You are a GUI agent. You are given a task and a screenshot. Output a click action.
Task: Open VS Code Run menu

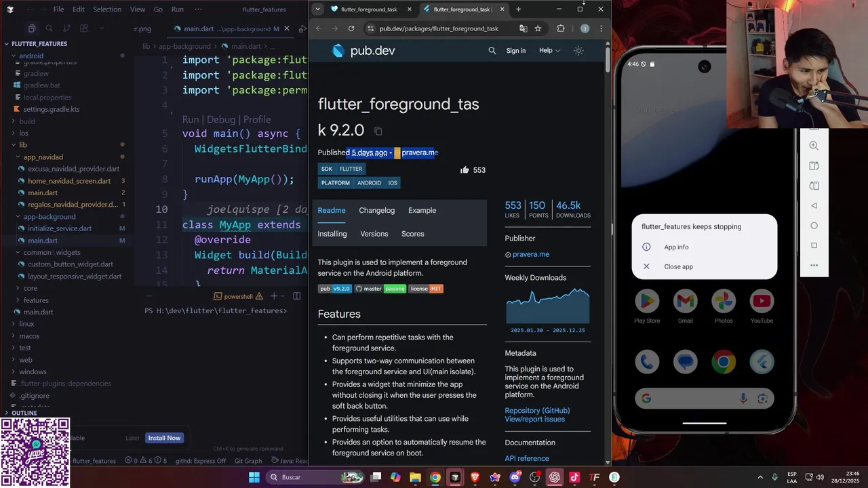point(178,9)
